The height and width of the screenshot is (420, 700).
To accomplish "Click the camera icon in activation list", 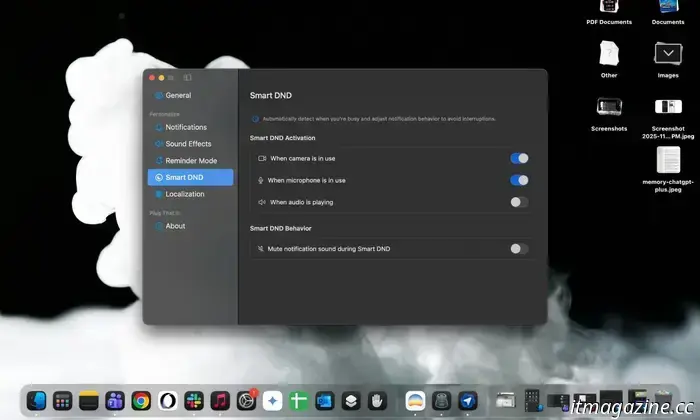I will (262, 158).
